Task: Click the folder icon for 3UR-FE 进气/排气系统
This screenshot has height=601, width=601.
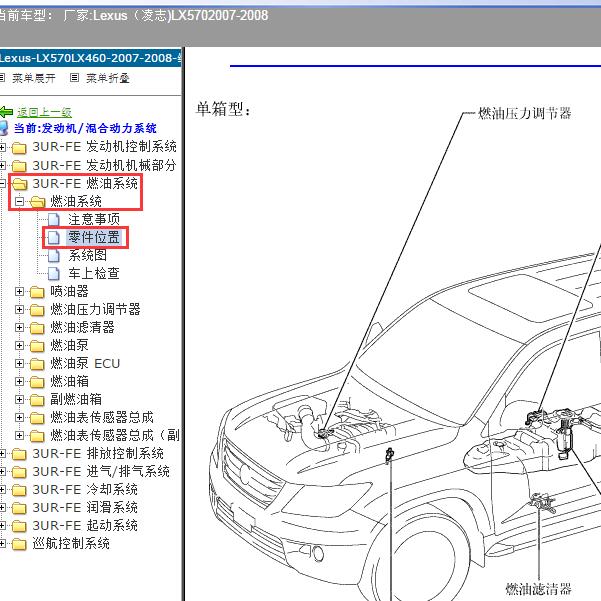Action: (x=19, y=472)
